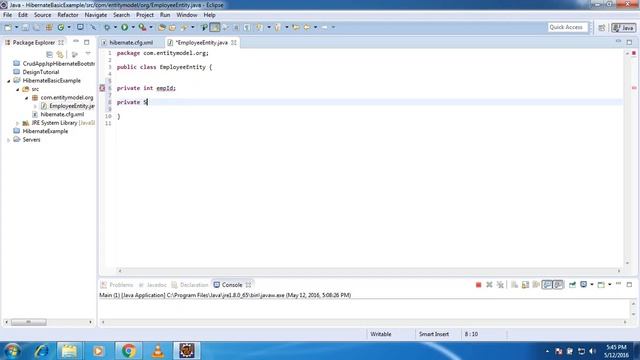Click the Save All toolbar icon

pos(37,27)
